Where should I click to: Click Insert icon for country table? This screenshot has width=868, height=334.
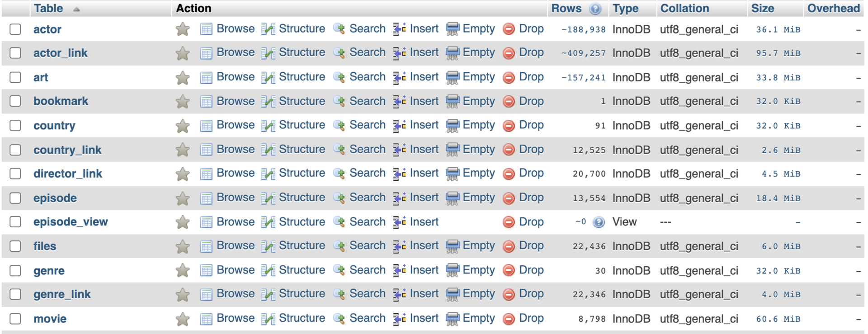coord(399,125)
